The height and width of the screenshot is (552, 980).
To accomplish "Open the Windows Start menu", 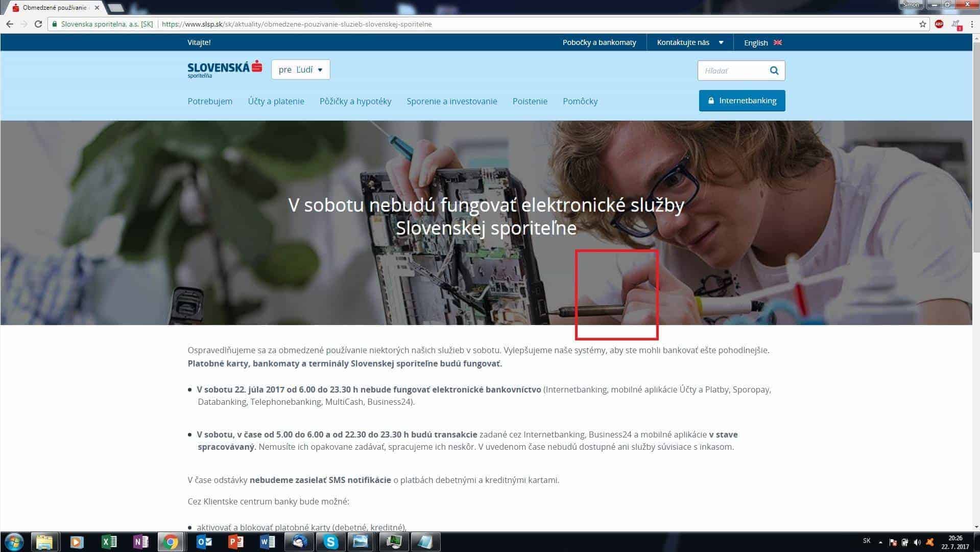I will click(x=14, y=542).
